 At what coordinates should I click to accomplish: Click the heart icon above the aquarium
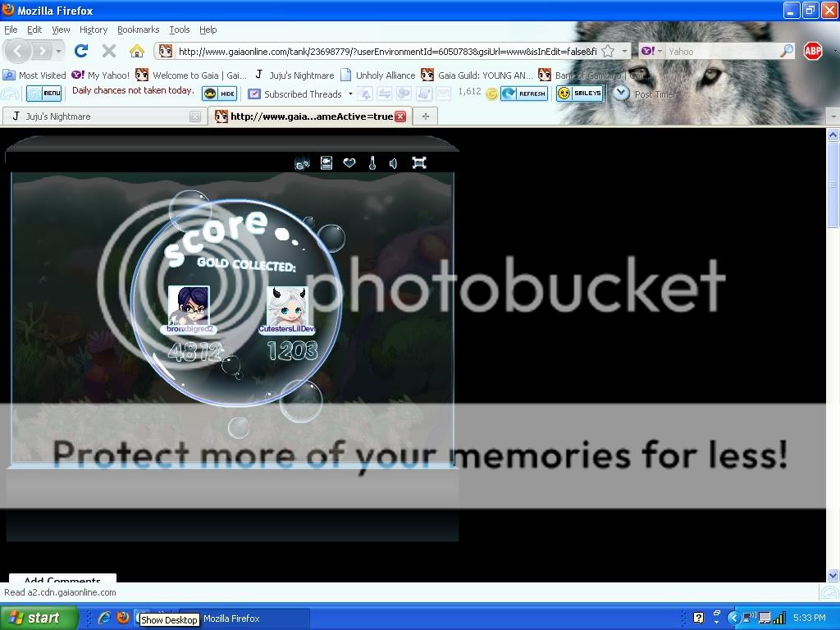point(349,162)
